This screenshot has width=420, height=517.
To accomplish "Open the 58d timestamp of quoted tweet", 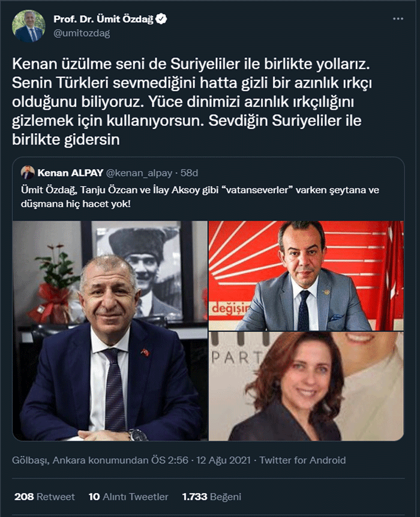I will point(190,173).
